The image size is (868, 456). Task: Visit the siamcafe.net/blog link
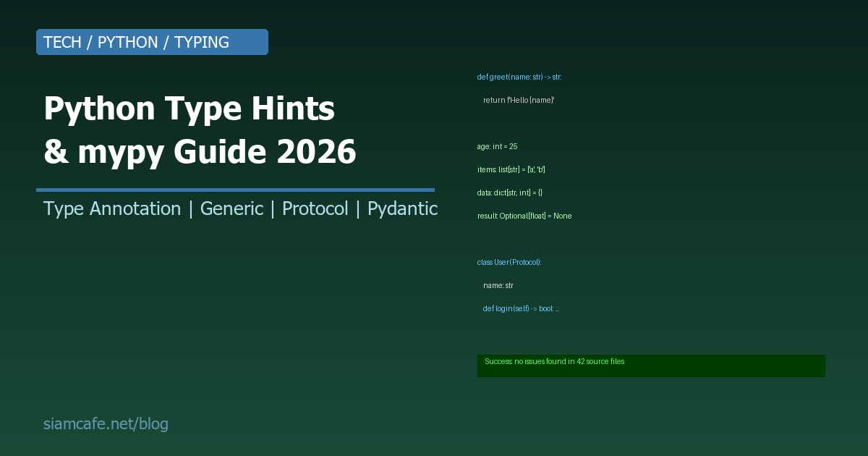tap(106, 423)
